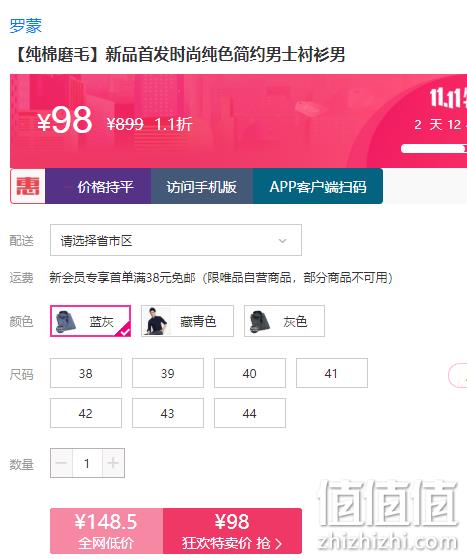
Task: Select the 灰色 color option
Action: point(284,321)
